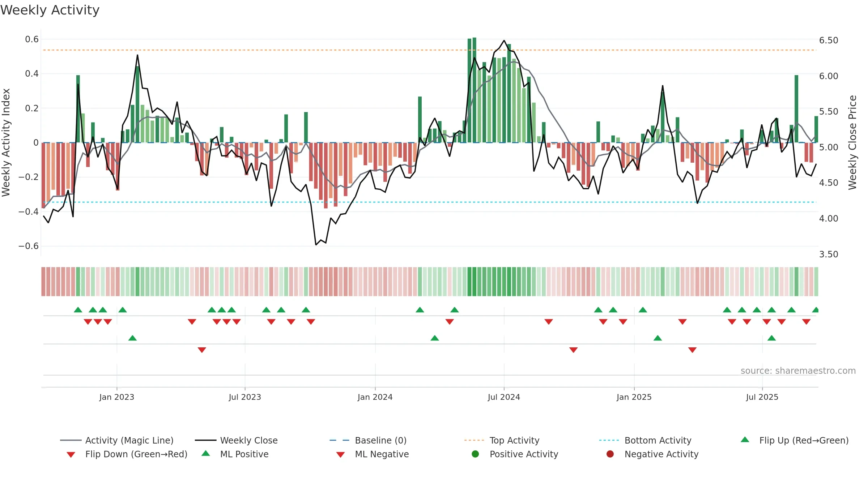The width and height of the screenshot is (868, 488).
Task: Select the Jul 2025 x-axis label
Action: (x=762, y=397)
